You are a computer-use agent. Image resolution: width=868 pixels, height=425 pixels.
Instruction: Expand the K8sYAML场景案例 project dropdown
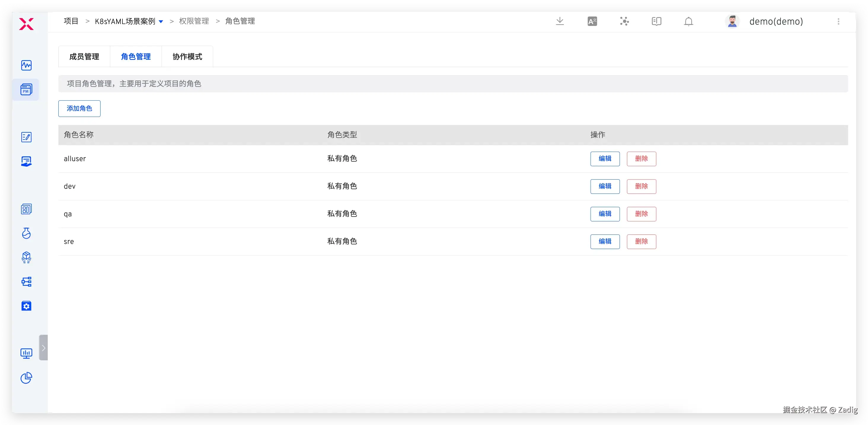point(161,22)
